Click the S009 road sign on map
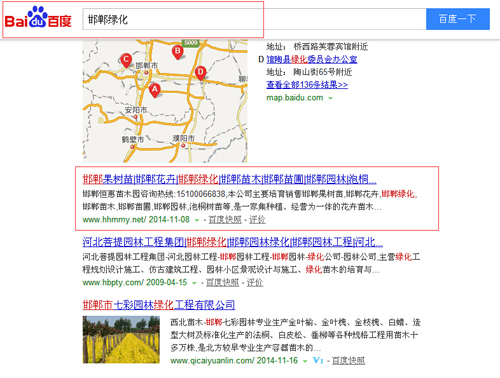 pos(191,43)
